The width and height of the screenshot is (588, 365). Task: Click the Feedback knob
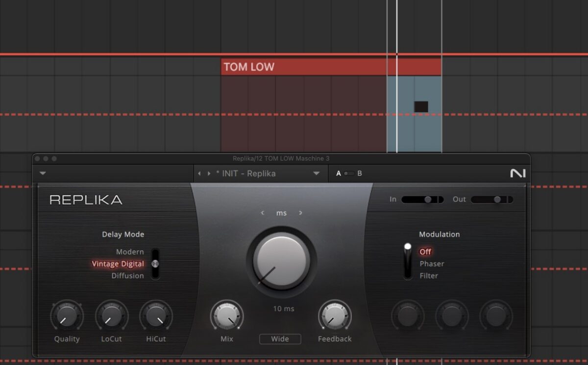335,316
